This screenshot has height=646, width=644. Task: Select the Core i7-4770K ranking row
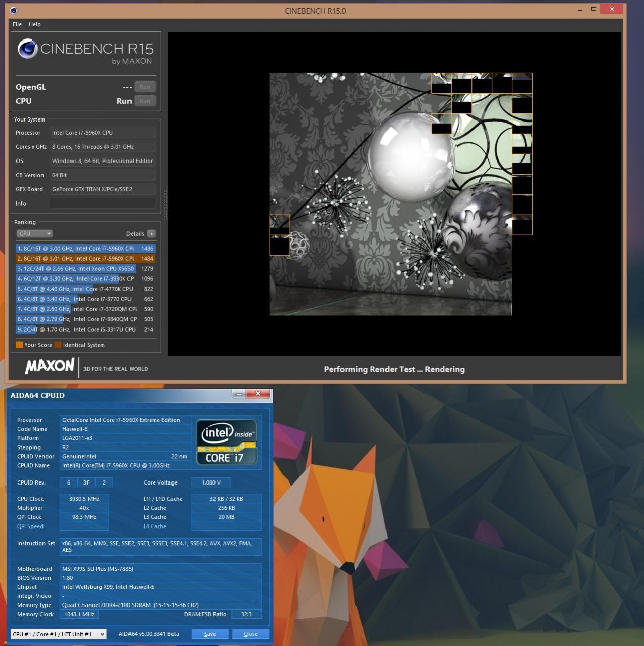point(85,289)
